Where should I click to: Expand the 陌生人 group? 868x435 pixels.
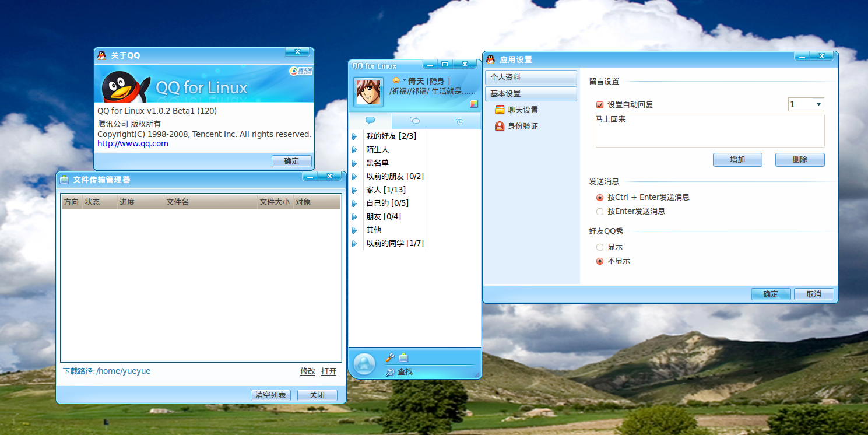click(x=354, y=150)
